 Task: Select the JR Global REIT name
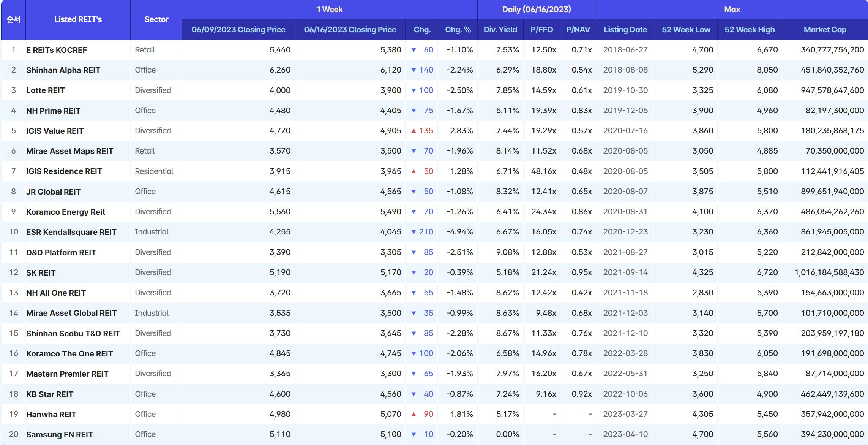tap(54, 192)
